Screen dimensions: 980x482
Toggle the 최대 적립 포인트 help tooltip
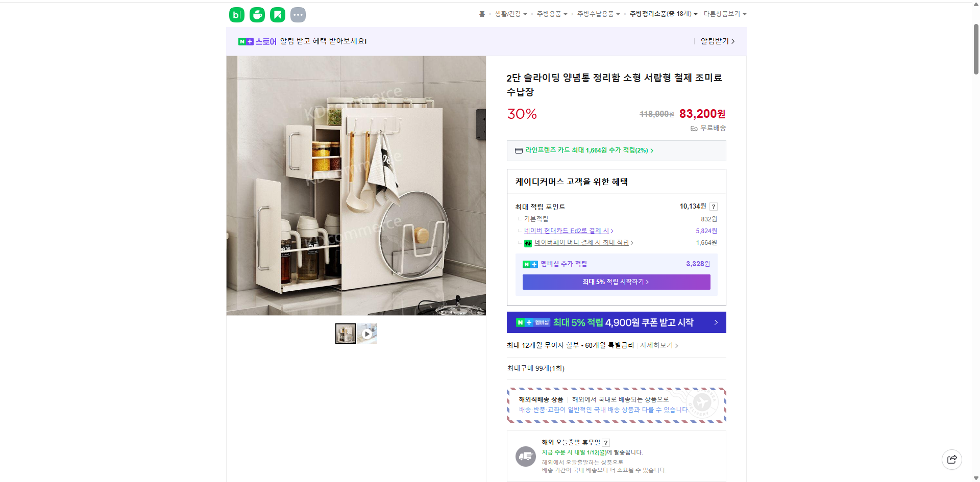714,206
